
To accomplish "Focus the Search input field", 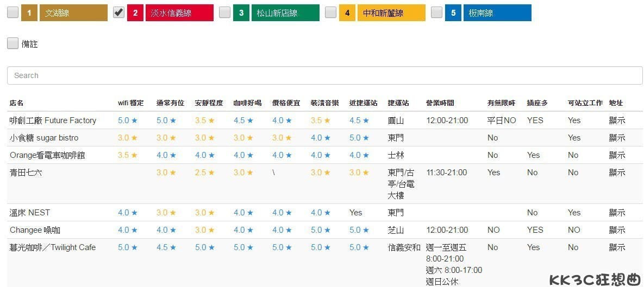I will (325, 75).
